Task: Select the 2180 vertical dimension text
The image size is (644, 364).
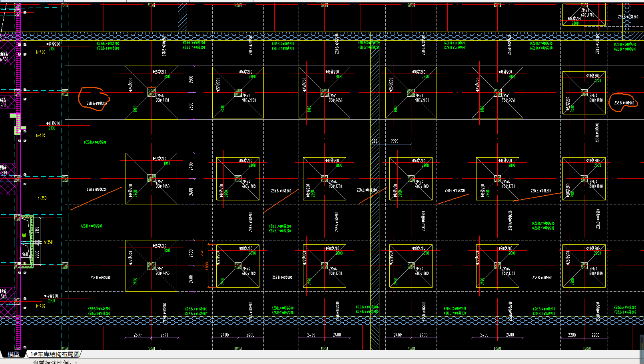Action: tap(37, 230)
